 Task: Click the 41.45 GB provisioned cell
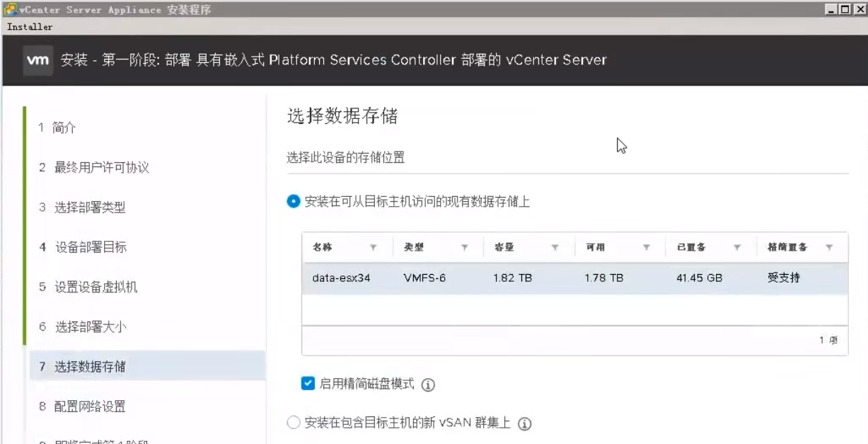point(699,278)
